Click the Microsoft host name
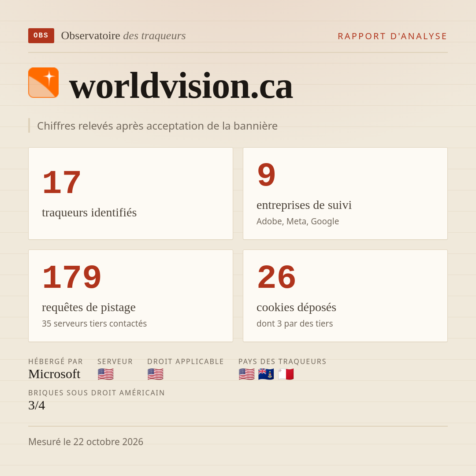The height and width of the screenshot is (476, 476). (54, 374)
